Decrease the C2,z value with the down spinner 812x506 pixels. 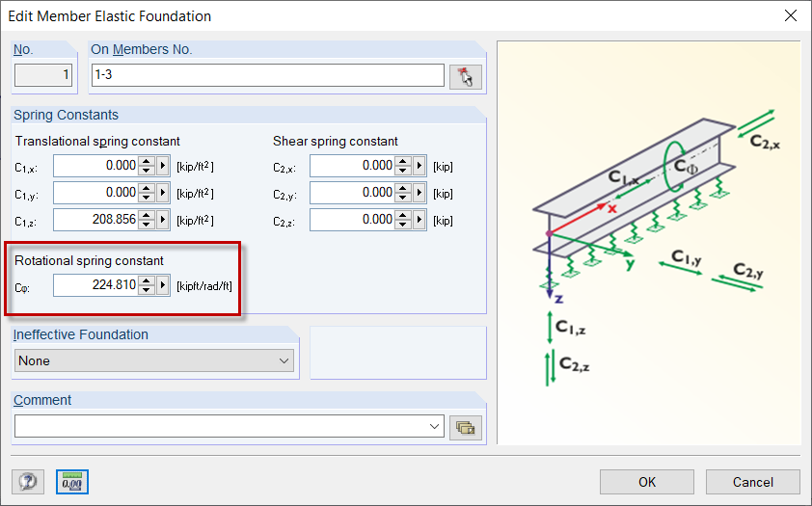coord(403,226)
